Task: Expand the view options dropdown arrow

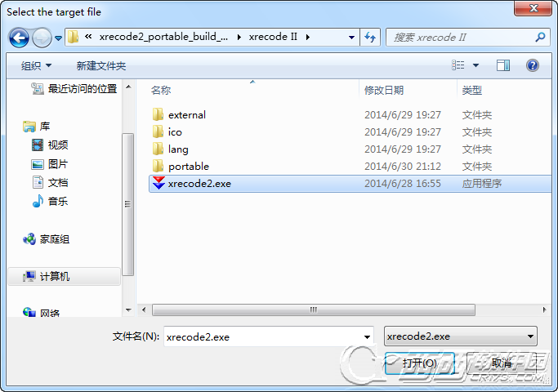Action: pyautogui.click(x=475, y=65)
